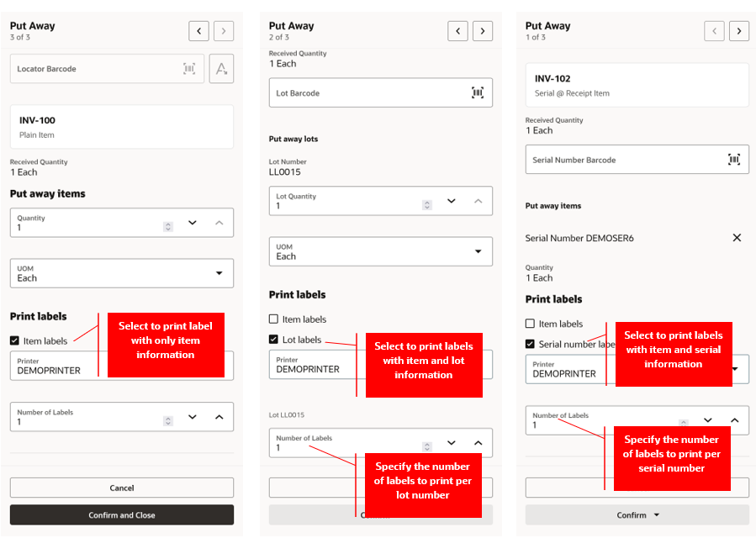
Task: Select the Put Away header on the middle screen
Action: coord(292,25)
